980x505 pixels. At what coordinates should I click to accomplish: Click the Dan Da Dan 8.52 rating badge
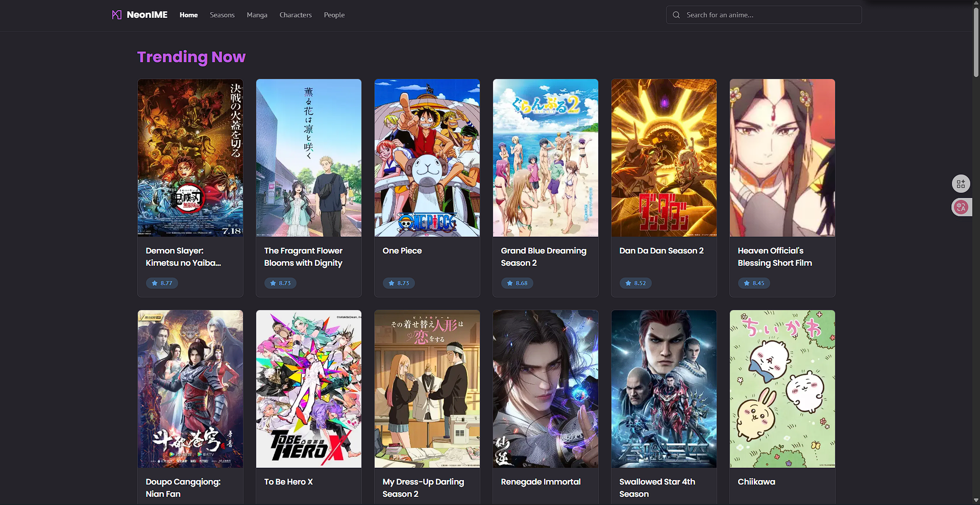pos(635,283)
